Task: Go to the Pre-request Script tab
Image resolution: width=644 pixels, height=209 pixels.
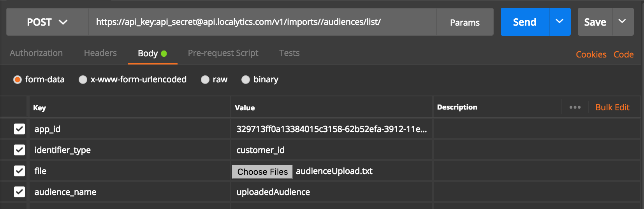Action: [223, 53]
